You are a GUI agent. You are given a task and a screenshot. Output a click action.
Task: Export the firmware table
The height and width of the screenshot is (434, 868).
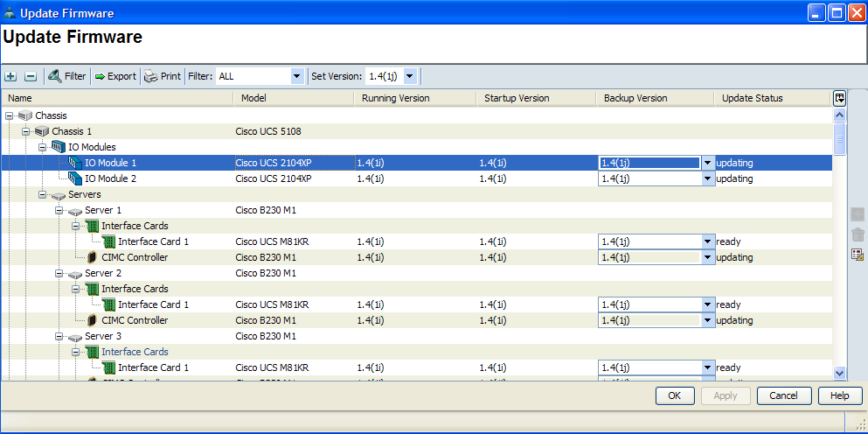[115, 76]
